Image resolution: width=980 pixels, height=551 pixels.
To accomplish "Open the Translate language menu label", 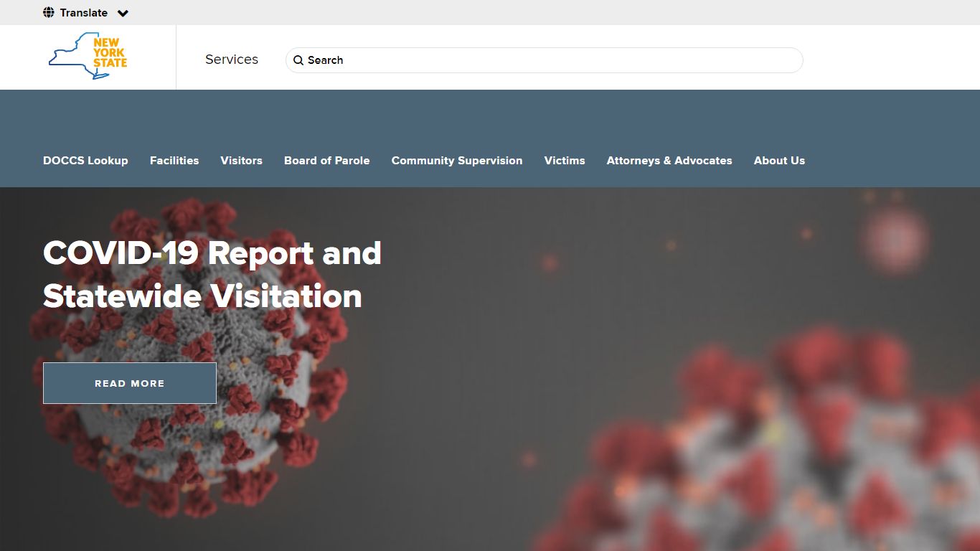I will [x=84, y=13].
